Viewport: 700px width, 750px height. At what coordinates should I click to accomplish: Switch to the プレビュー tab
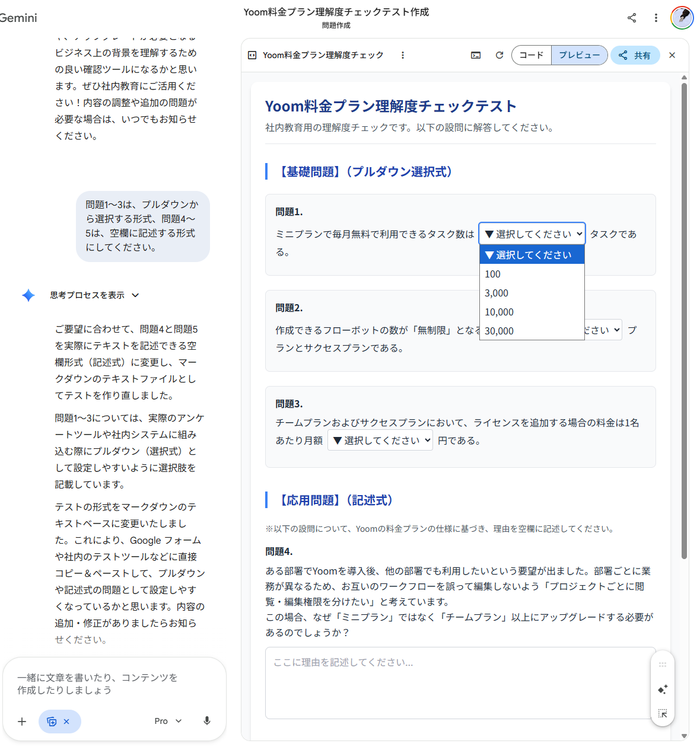click(x=580, y=55)
